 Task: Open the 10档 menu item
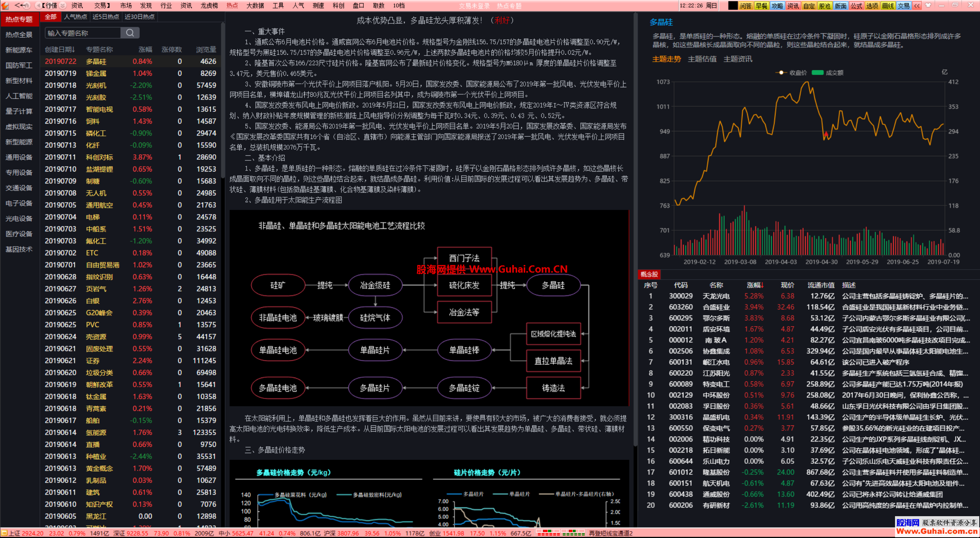(399, 5)
